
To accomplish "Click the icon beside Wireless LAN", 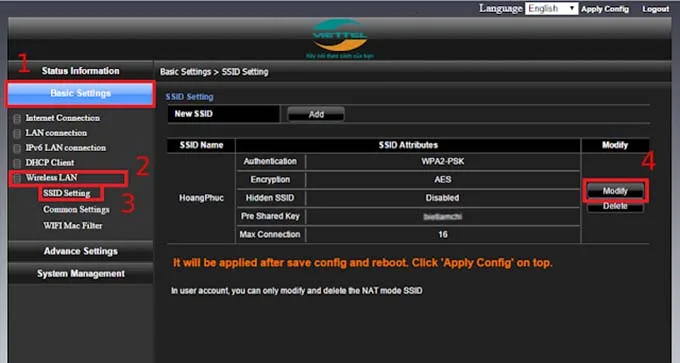I will [17, 178].
